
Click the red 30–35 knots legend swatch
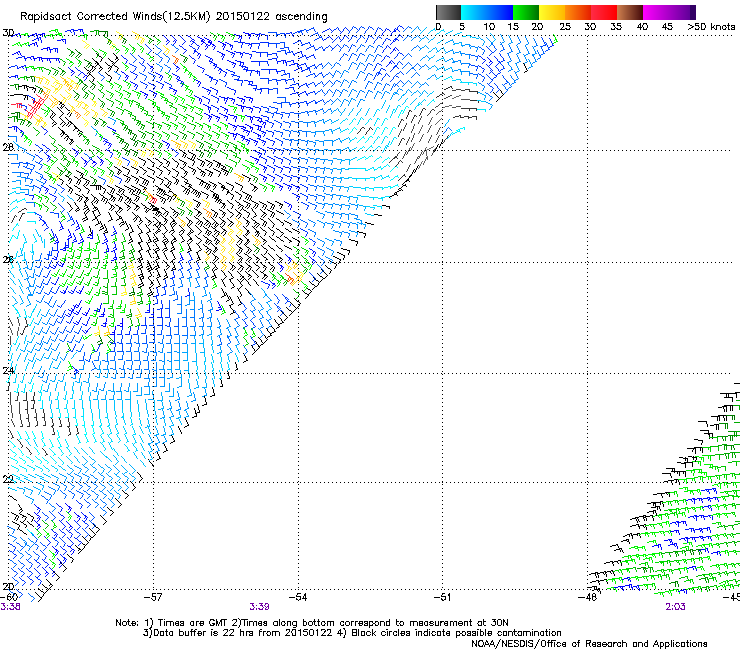pyautogui.click(x=604, y=12)
